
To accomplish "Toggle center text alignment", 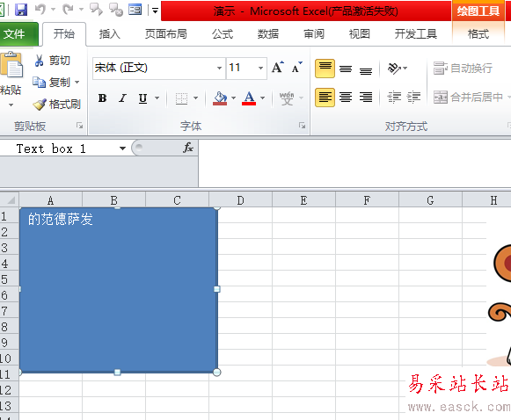I will (x=346, y=98).
